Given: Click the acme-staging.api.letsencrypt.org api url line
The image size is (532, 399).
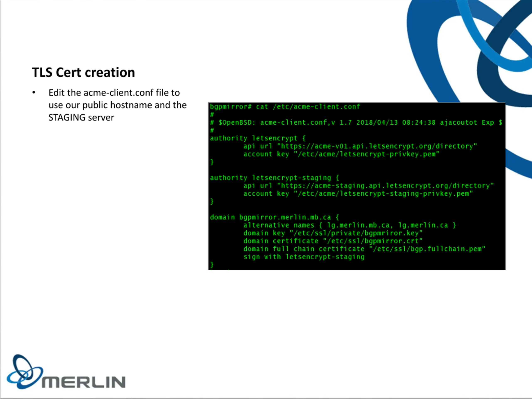Looking at the screenshot, I should pos(368,186).
